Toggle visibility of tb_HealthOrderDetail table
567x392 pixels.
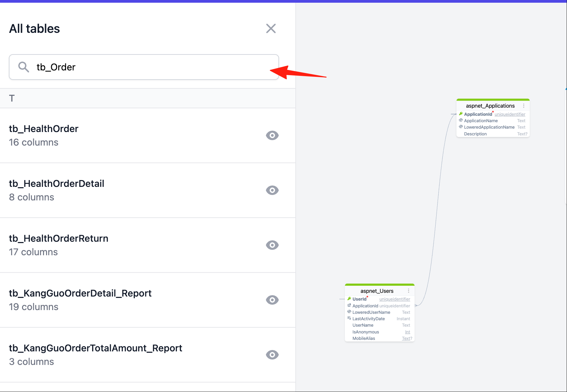[x=272, y=190]
